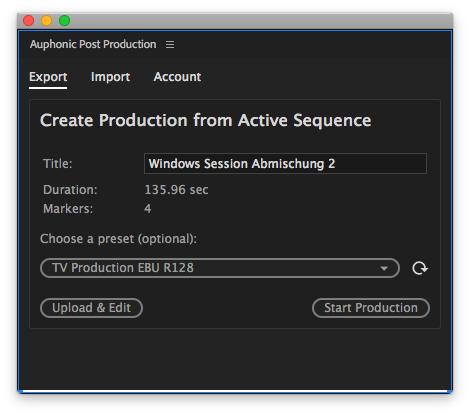The height and width of the screenshot is (415, 470).
Task: Minimize the window with the yellow button
Action: 46,21
